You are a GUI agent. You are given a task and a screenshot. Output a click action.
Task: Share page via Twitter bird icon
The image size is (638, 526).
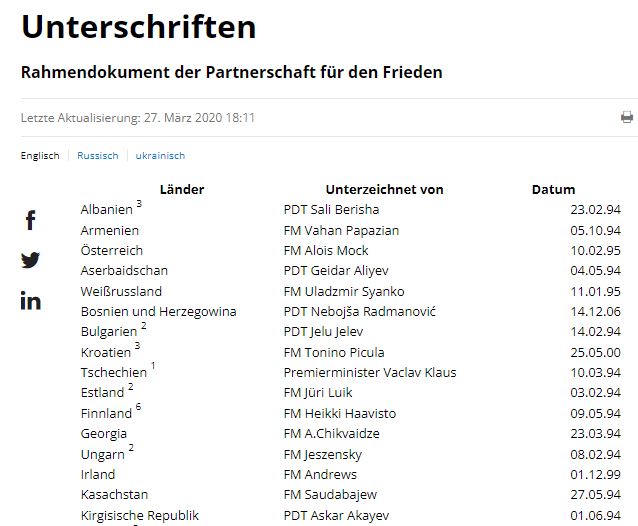(x=31, y=260)
